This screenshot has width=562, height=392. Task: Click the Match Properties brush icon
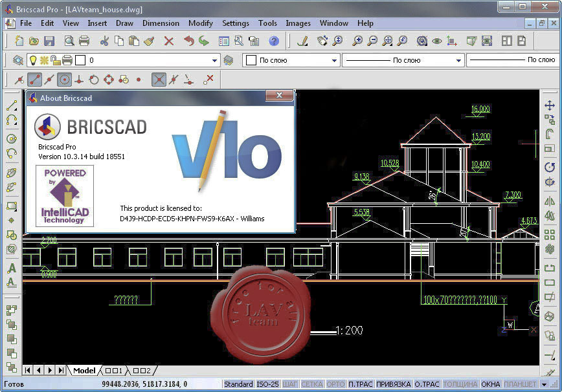click(149, 41)
